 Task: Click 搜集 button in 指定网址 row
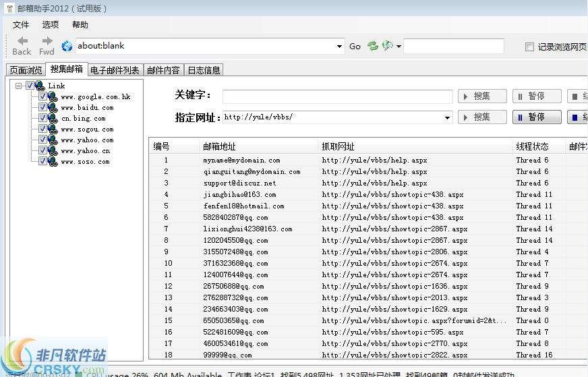pos(482,117)
